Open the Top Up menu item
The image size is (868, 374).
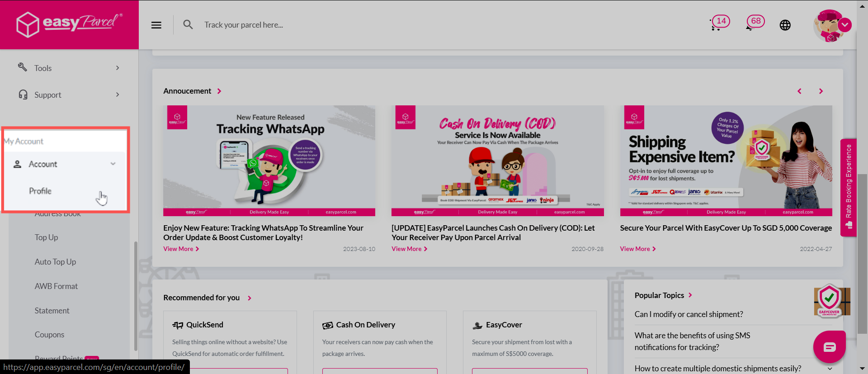click(46, 237)
